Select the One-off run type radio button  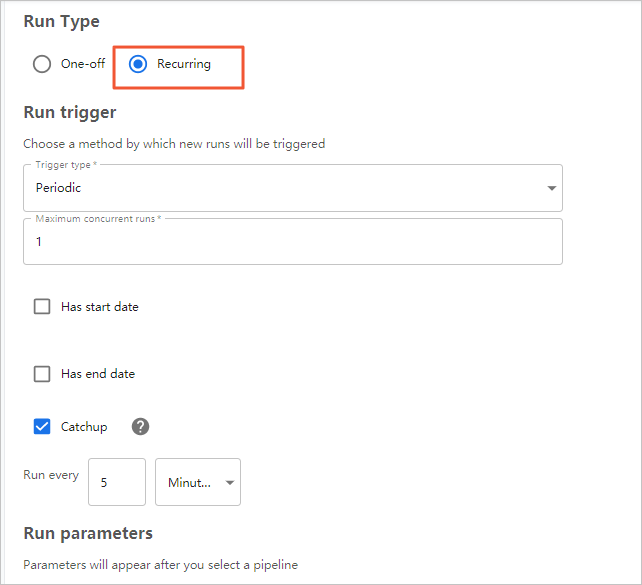[42, 64]
